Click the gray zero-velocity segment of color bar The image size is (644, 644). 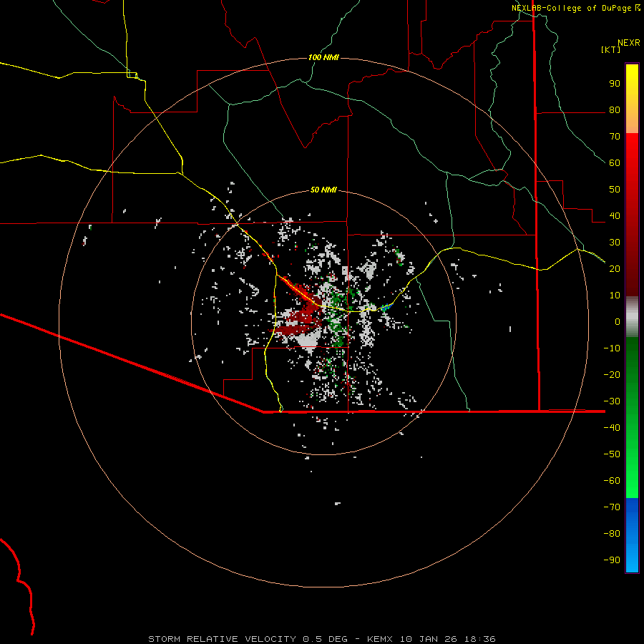coord(632,317)
